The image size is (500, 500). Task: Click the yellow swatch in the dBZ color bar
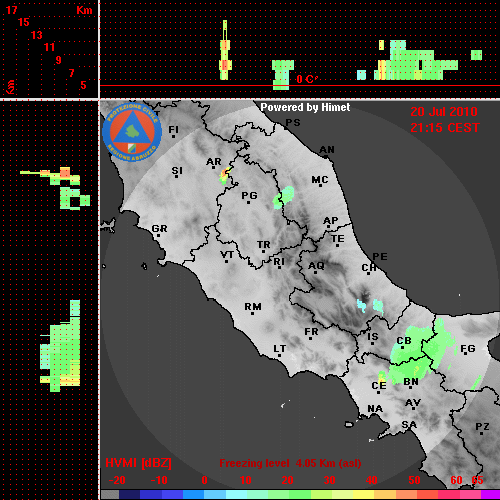click(x=363, y=495)
